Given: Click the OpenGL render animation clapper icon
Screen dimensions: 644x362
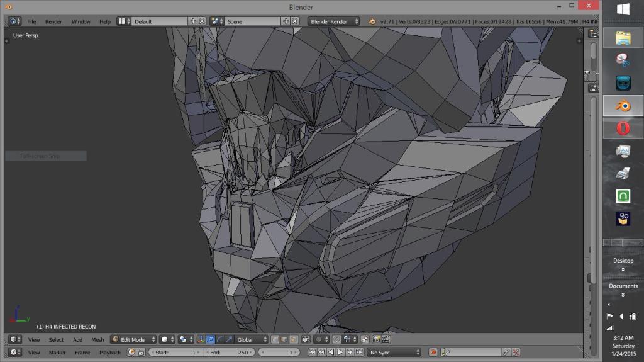Looking at the screenshot, I should (384, 339).
